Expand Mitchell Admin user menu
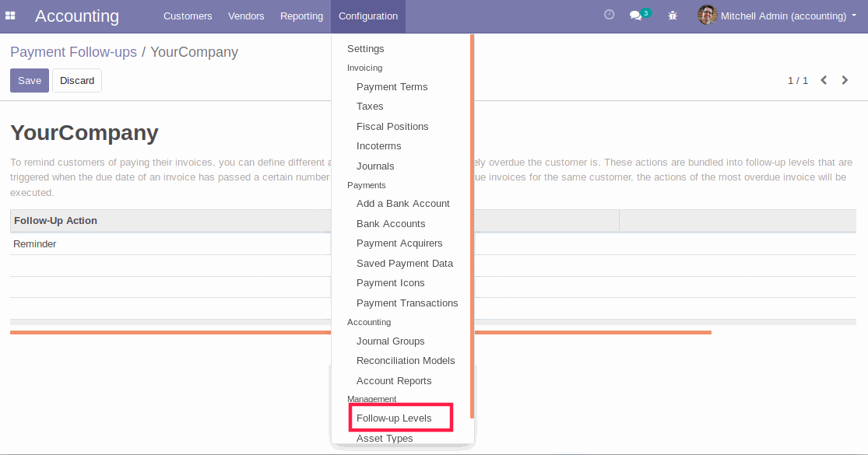 (789, 16)
